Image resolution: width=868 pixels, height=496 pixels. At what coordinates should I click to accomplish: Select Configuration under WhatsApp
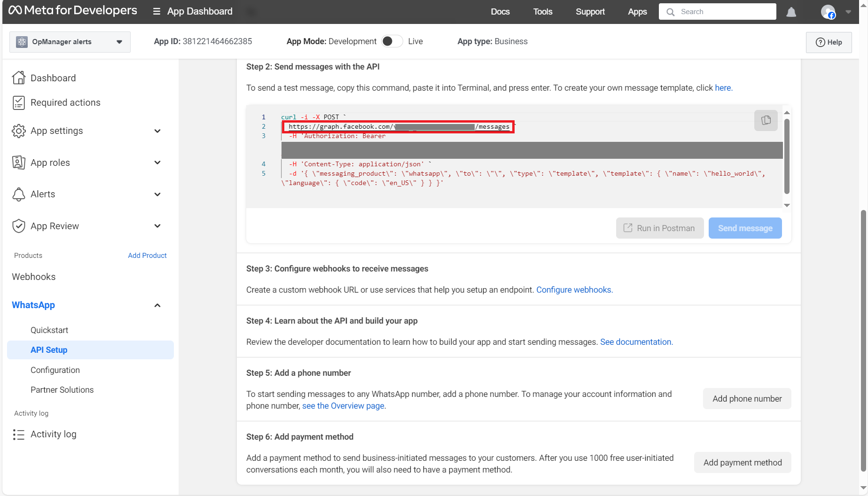point(55,370)
